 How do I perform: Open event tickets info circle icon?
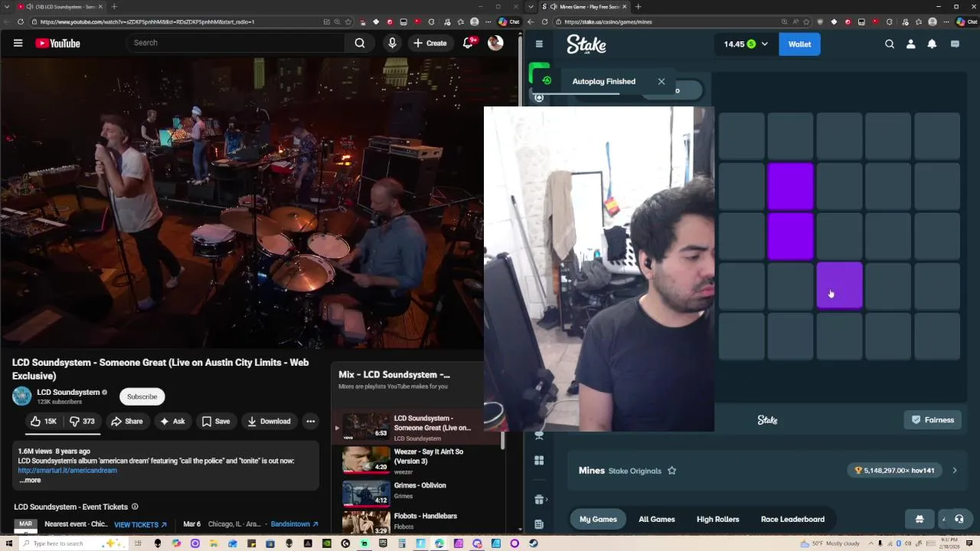click(135, 507)
